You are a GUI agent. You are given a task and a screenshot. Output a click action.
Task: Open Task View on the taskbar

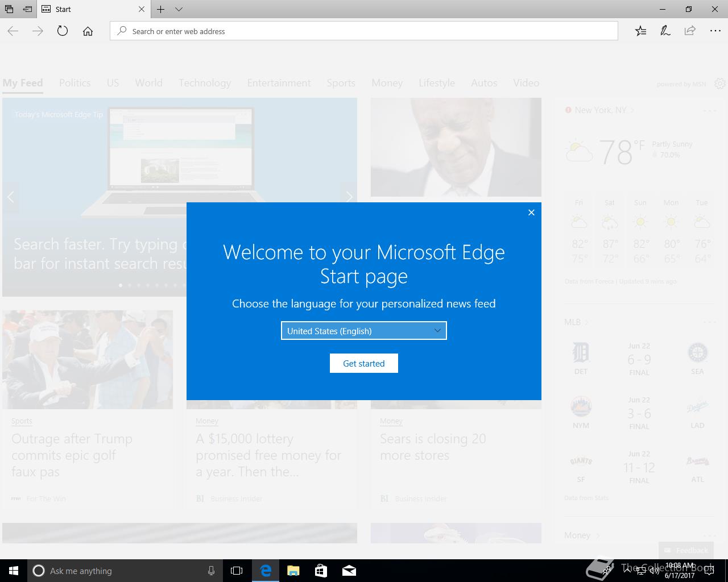click(x=237, y=571)
